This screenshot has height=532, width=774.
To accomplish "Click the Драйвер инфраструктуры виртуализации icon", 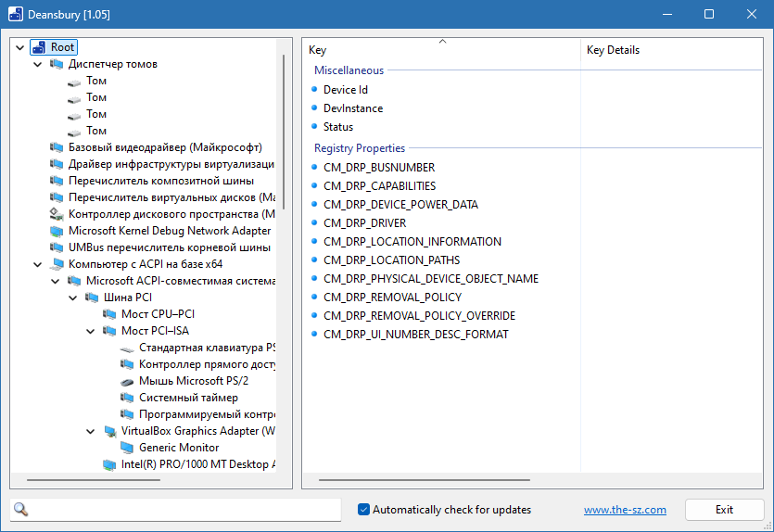I will pos(57,164).
